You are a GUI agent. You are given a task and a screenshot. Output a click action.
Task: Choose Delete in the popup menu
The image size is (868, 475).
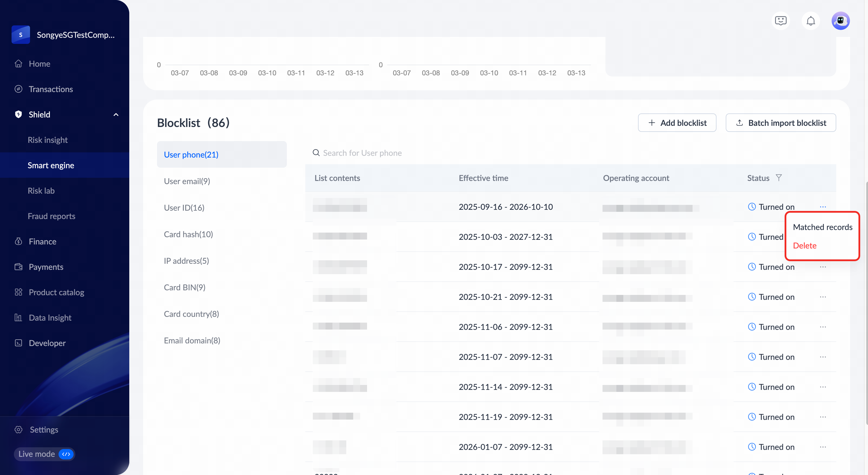805,246
